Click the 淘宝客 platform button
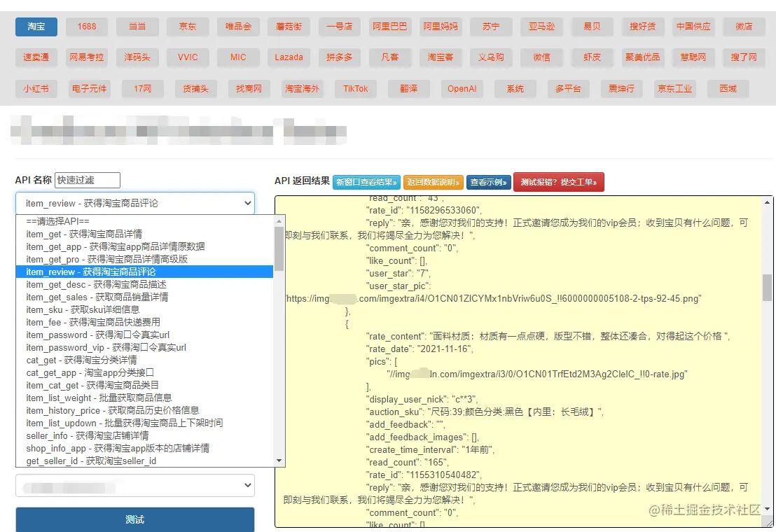This screenshot has height=532, width=776. [441, 57]
